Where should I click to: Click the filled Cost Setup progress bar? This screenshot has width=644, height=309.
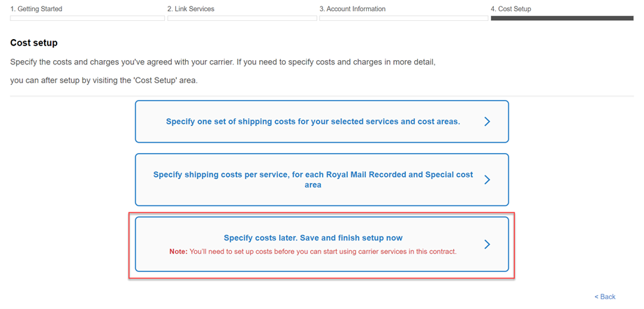pyautogui.click(x=562, y=18)
